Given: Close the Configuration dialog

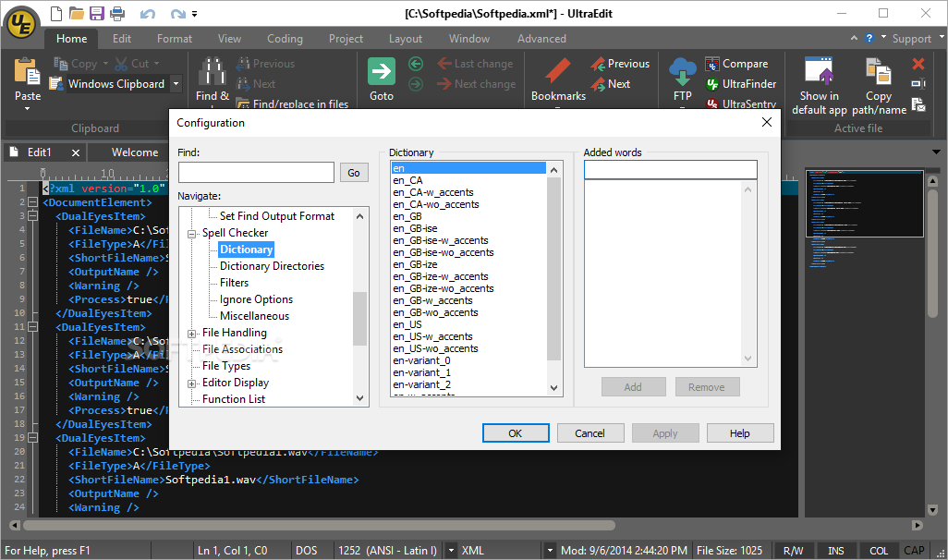Looking at the screenshot, I should (x=767, y=122).
